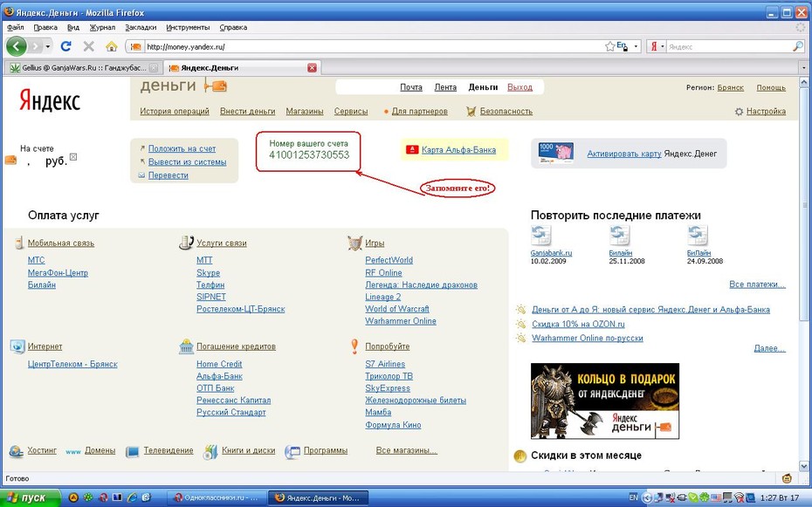Click the repeat payment icon dated 24.09.2008
Viewport: 812px width, 507px height.
(x=697, y=236)
